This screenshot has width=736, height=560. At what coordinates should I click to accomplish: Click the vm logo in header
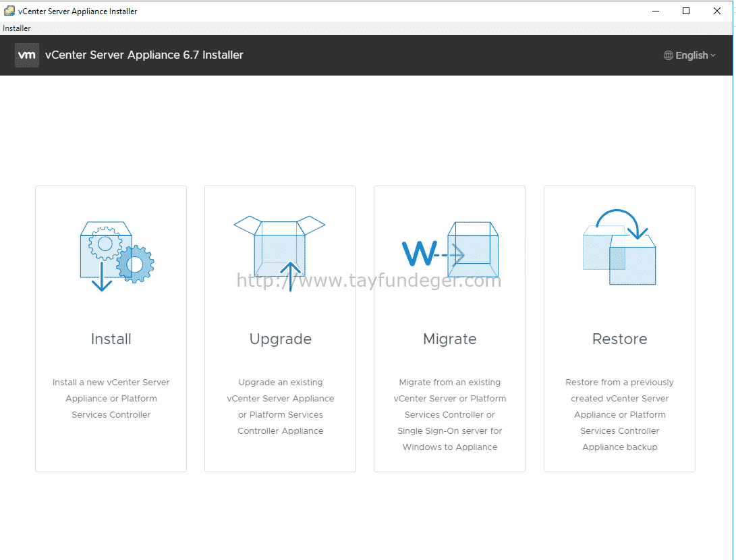[x=27, y=55]
